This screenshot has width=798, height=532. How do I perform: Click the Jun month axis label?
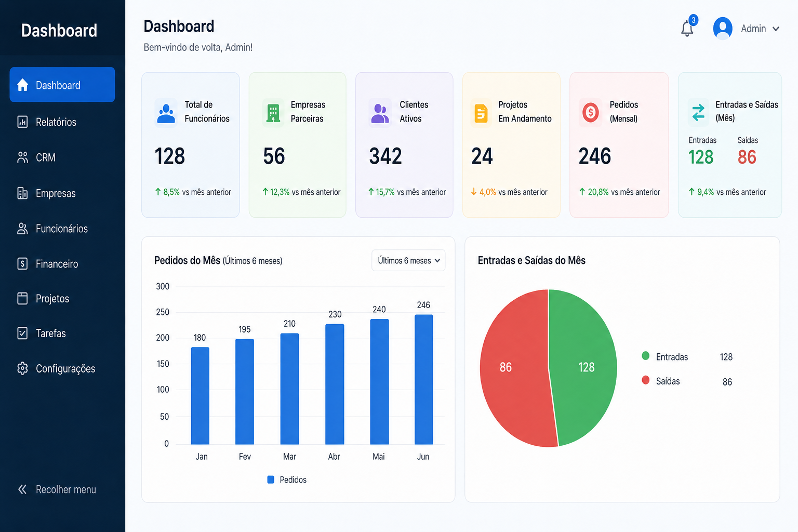[423, 457]
